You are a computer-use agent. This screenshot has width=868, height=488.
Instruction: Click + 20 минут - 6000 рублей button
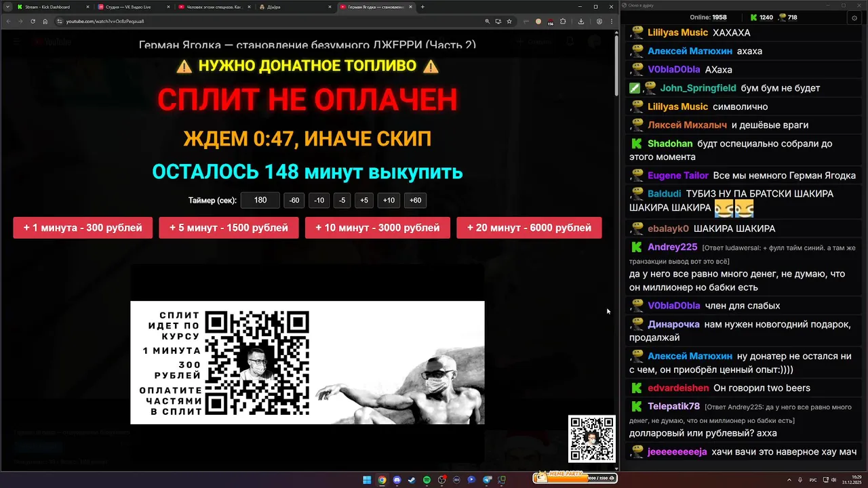tap(529, 228)
